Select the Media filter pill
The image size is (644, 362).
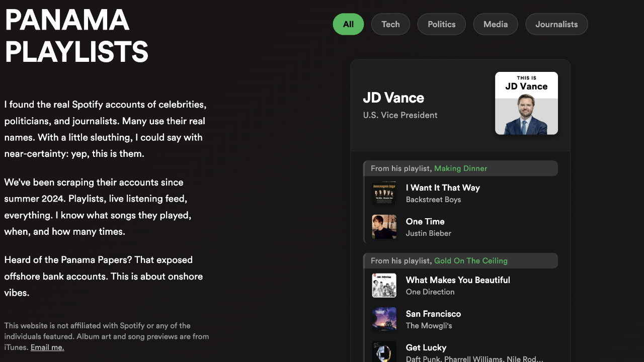496,24
